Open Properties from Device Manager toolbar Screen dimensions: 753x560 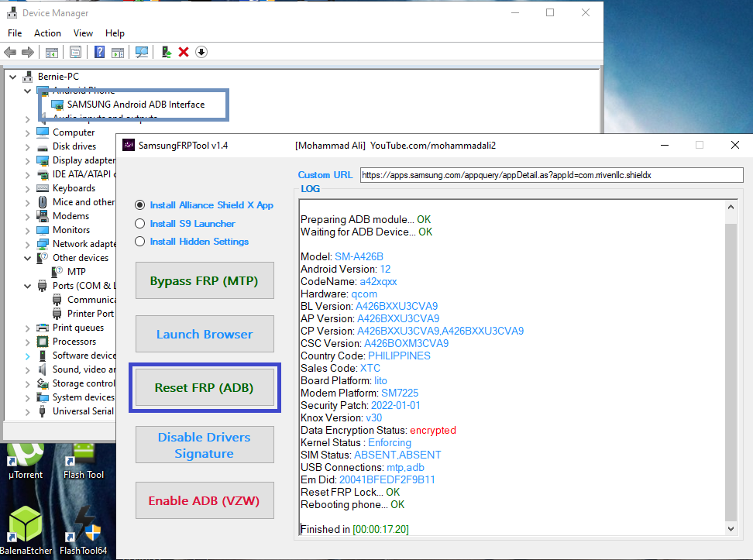coord(75,52)
